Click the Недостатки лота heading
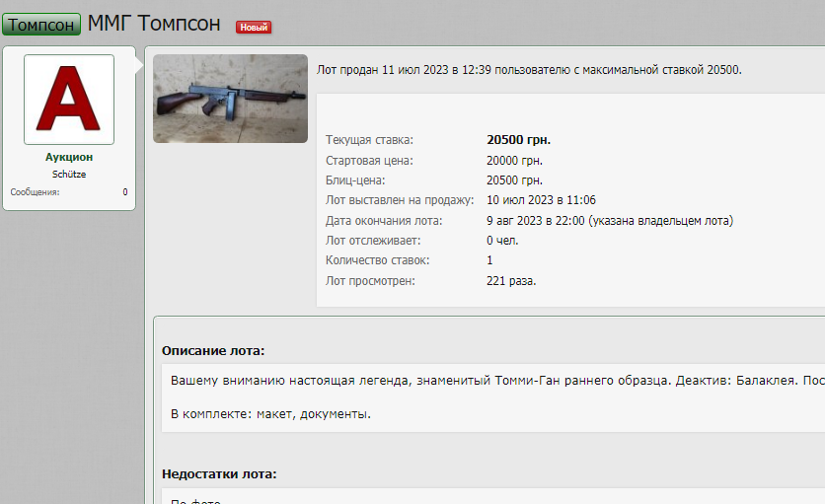 [x=219, y=474]
